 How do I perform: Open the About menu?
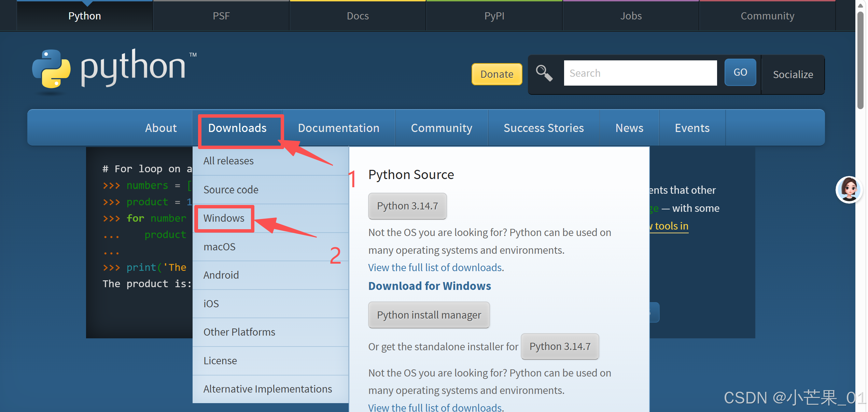point(161,128)
